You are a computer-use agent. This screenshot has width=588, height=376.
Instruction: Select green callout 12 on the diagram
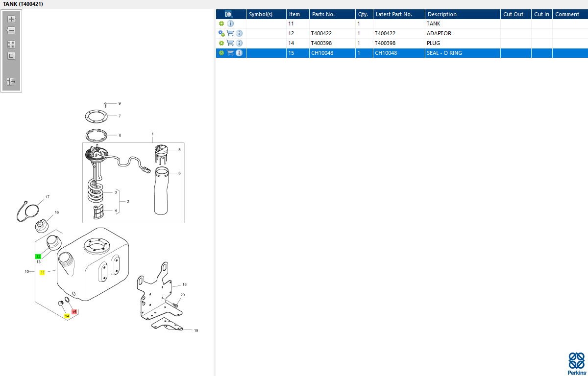pyautogui.click(x=38, y=257)
